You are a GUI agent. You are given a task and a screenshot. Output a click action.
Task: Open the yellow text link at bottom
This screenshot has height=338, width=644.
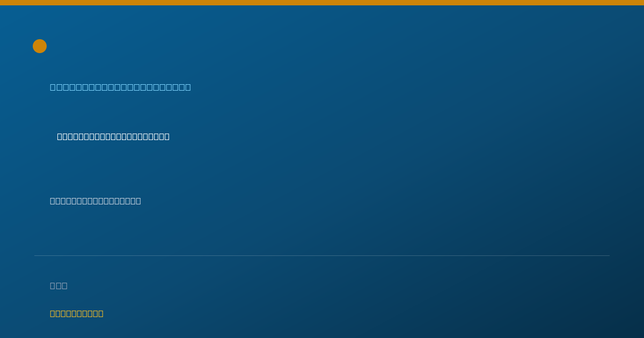77,313
